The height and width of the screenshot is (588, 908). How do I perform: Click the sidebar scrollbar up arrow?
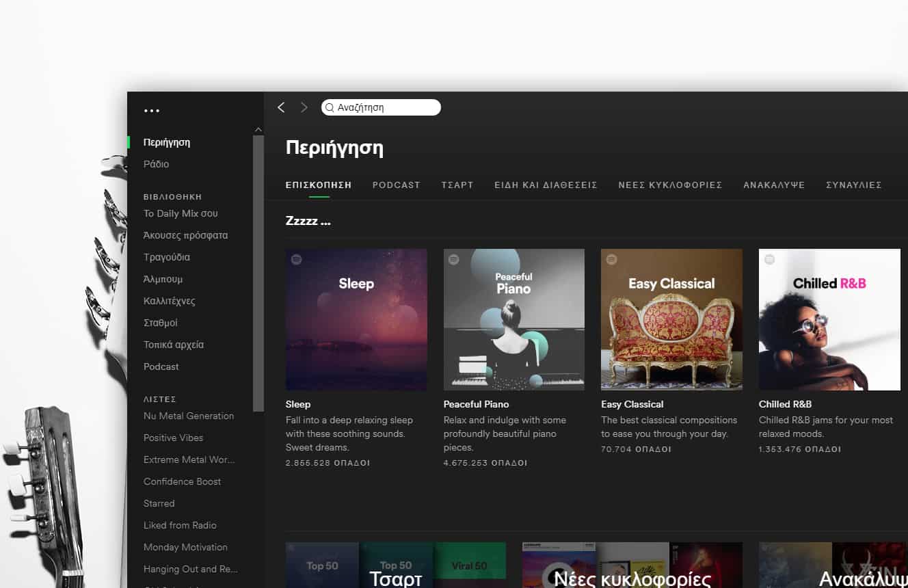[258, 130]
